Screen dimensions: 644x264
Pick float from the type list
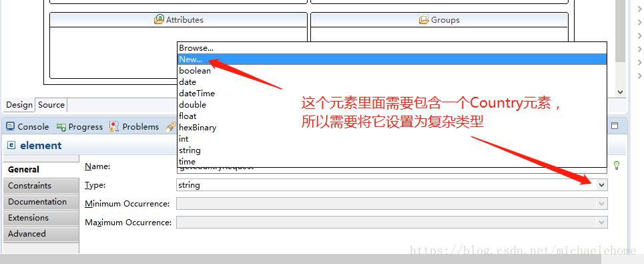click(x=392, y=116)
